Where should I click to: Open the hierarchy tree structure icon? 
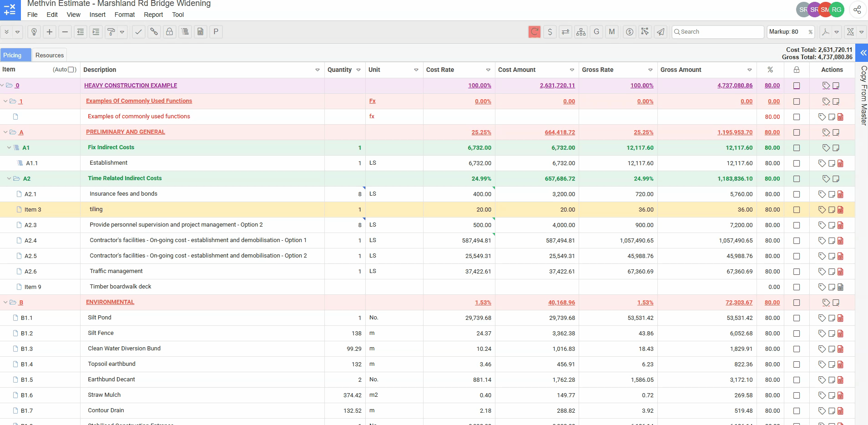(x=581, y=32)
